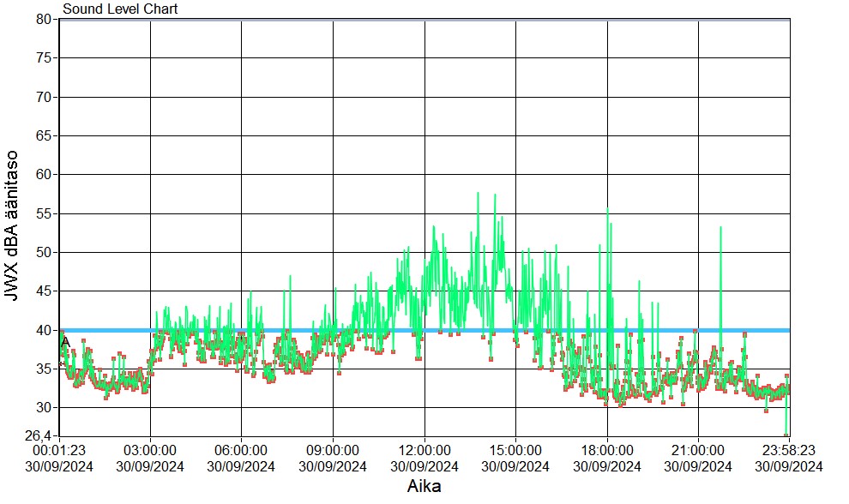
Task: Click the JWX dBA äänitaso y-axis title
Action: point(11,225)
